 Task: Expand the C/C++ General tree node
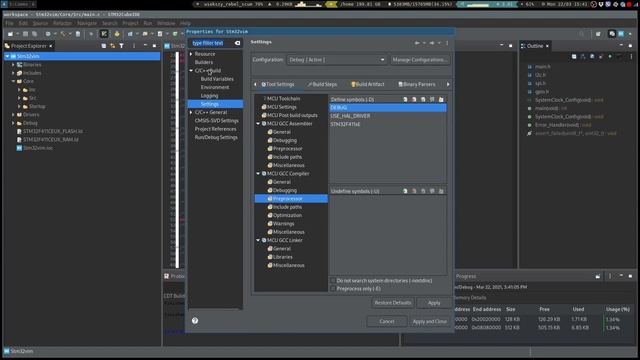click(x=191, y=112)
